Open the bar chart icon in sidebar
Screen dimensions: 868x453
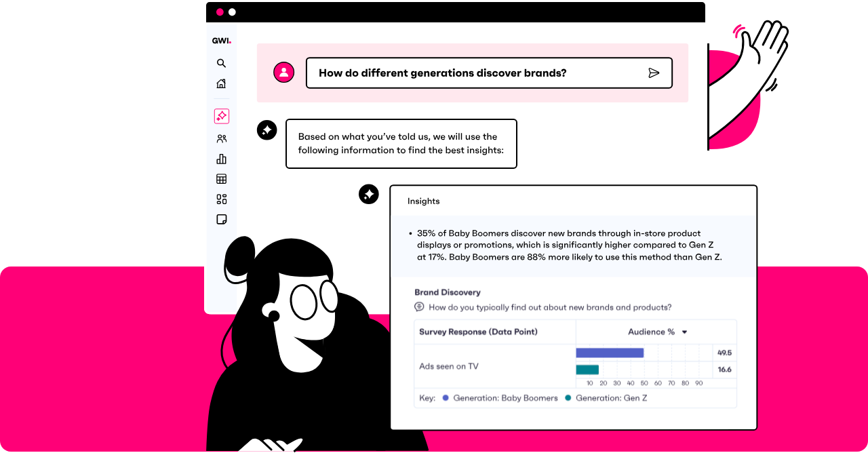point(221,159)
